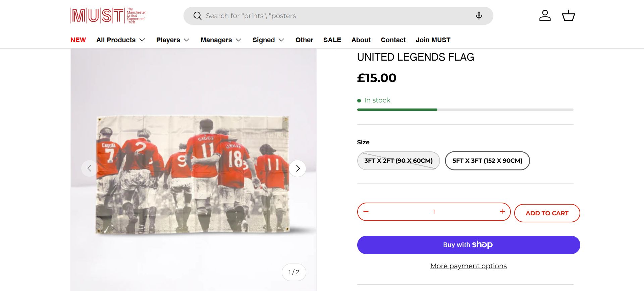Screen dimensions: 644x291
Task: Select 5FT X 3FT size option
Action: 487,161
